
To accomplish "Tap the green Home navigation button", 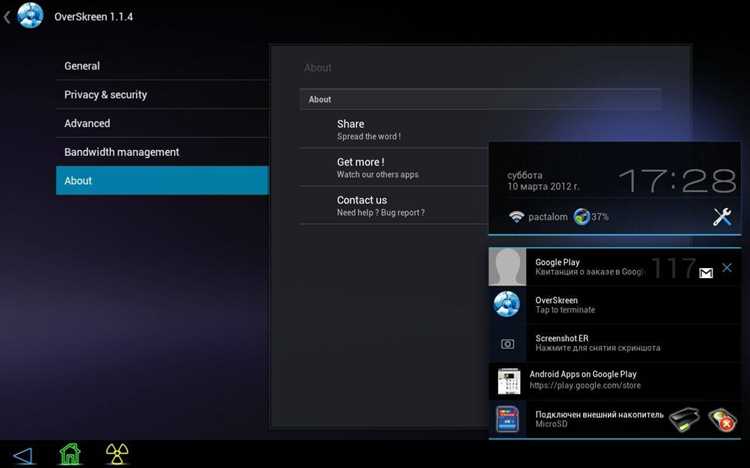I will (x=70, y=454).
